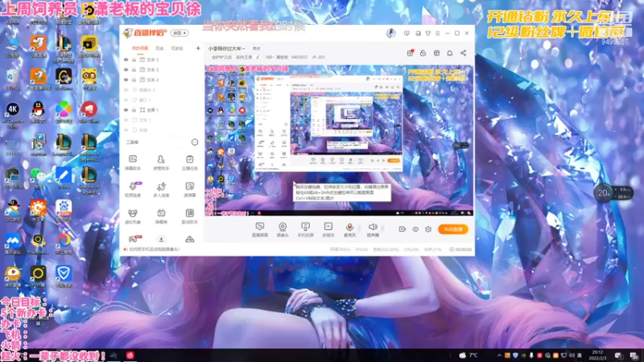The image size is (644, 362).
Task: Open tip link about phone as camera
Action: 154,249
